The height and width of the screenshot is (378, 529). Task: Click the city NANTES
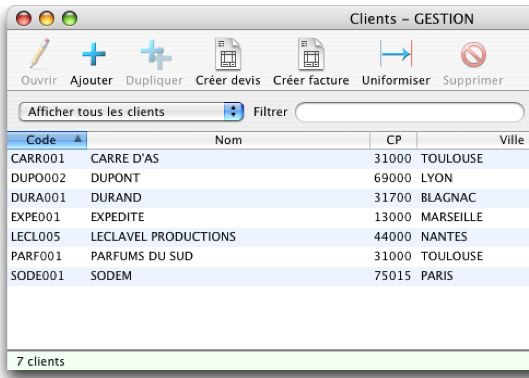pyautogui.click(x=444, y=237)
